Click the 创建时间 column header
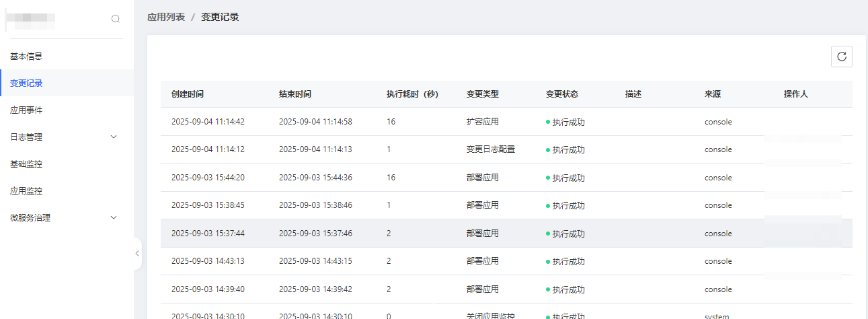The width and height of the screenshot is (868, 319). point(188,94)
